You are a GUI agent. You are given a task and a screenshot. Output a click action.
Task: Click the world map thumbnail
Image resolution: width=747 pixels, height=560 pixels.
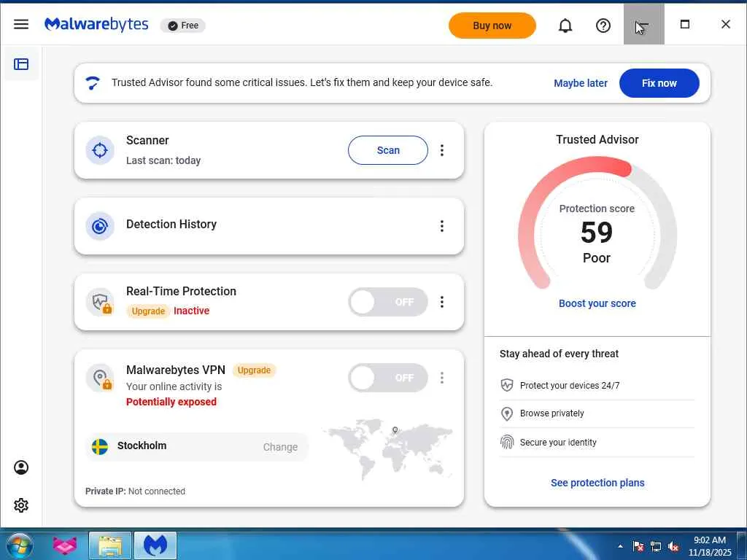[x=387, y=449]
